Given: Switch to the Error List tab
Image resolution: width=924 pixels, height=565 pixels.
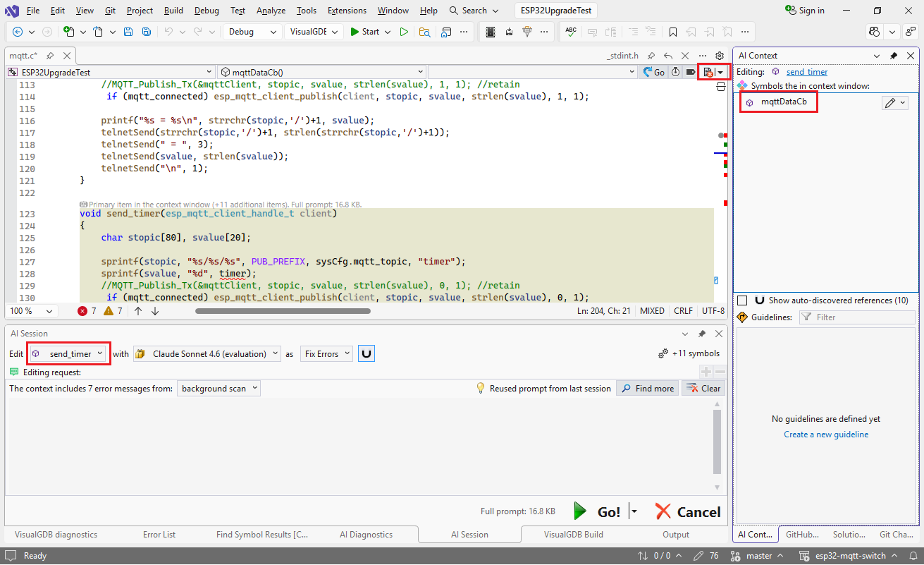Looking at the screenshot, I should (x=159, y=535).
